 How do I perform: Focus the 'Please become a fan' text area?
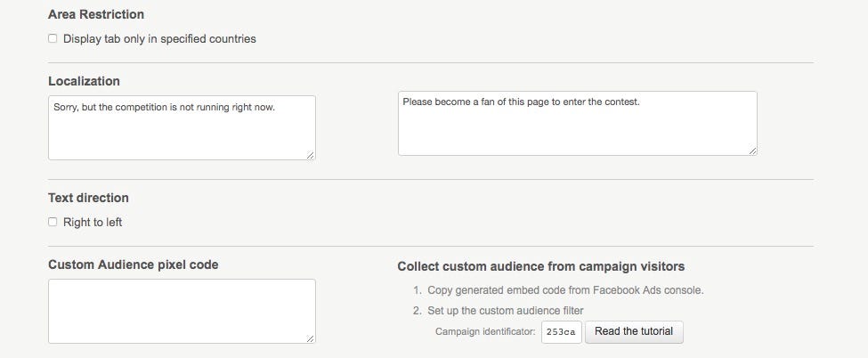point(578,123)
